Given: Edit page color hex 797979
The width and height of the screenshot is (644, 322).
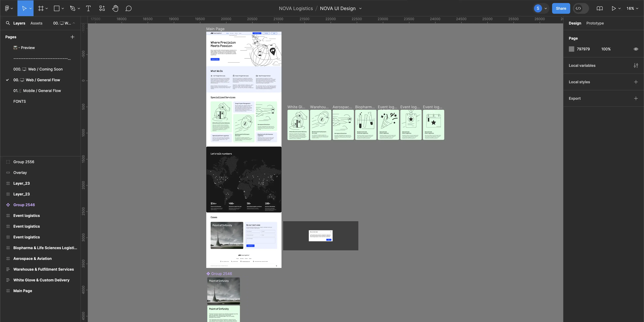Looking at the screenshot, I should (x=583, y=49).
